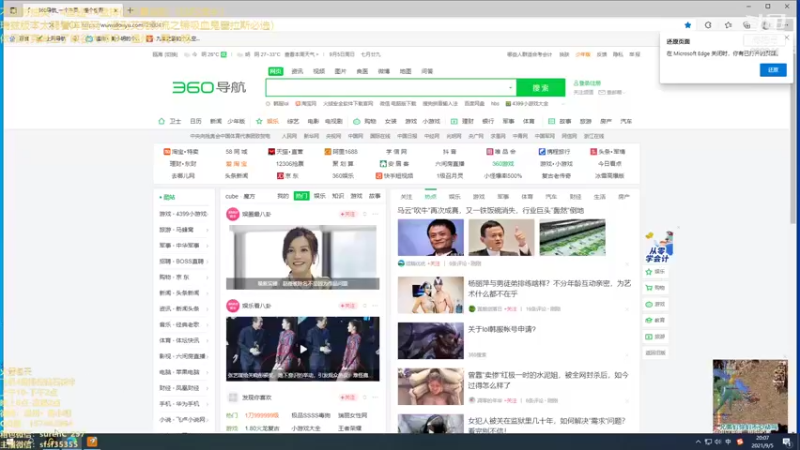Open the 头条·军情 site link

click(x=608, y=152)
